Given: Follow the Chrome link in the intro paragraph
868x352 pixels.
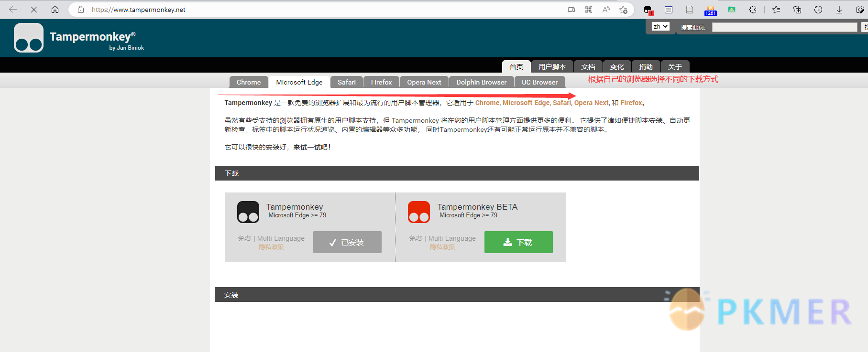Looking at the screenshot, I should tap(487, 103).
